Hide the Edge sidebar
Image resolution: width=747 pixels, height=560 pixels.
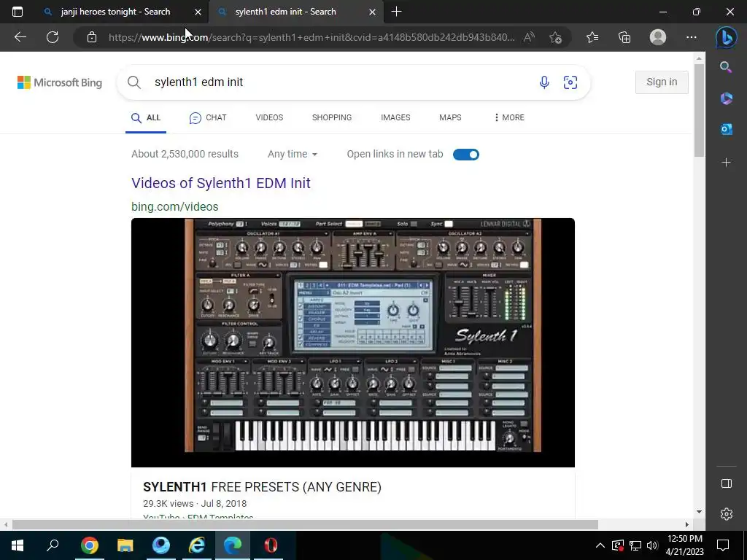click(x=726, y=483)
